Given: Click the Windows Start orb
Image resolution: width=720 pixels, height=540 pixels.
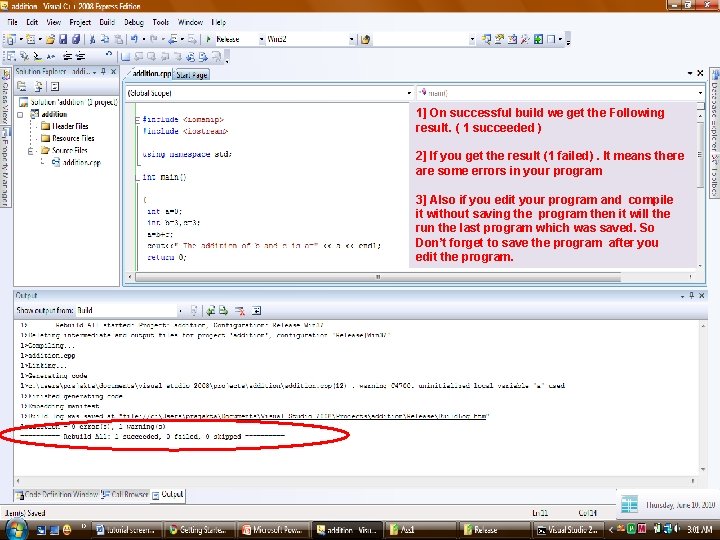Looking at the screenshot, I should (x=15, y=530).
